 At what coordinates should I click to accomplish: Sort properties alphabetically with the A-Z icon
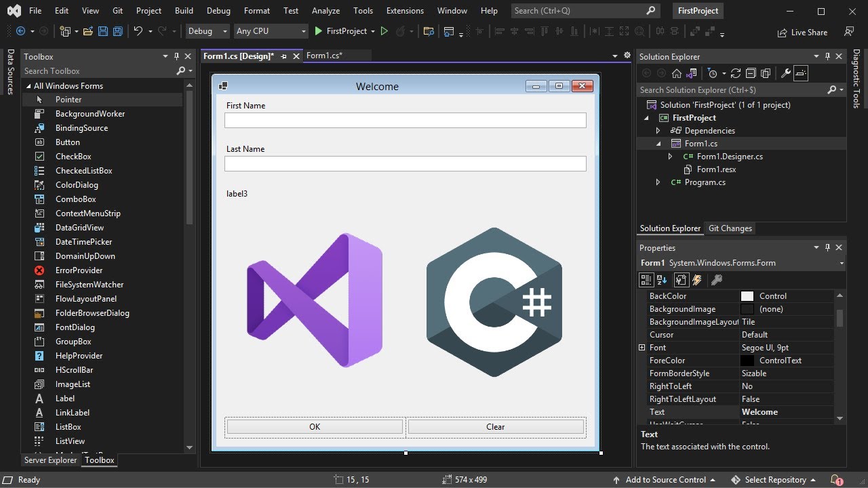coord(663,280)
